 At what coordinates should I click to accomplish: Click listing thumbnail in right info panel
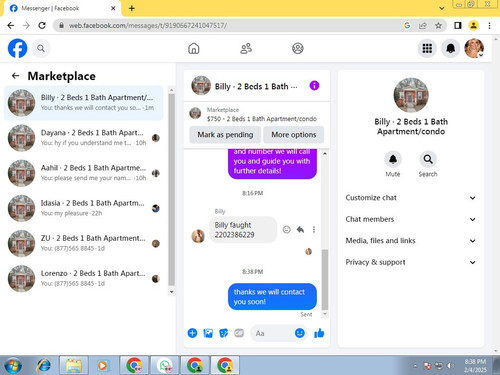click(411, 95)
